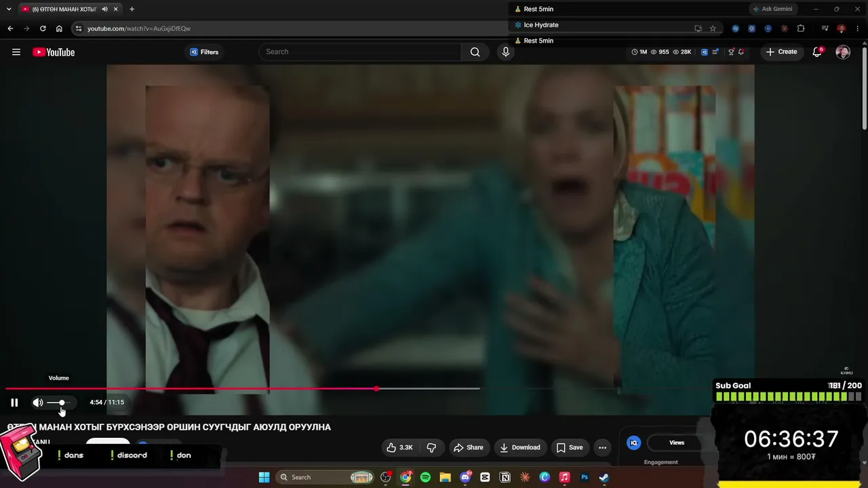Open Discord from the taskbar

[x=465, y=477]
